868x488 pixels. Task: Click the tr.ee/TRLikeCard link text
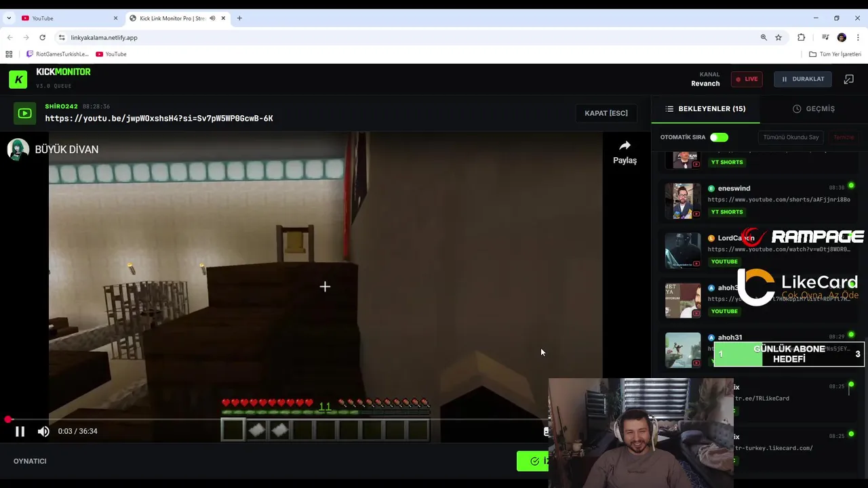click(762, 399)
